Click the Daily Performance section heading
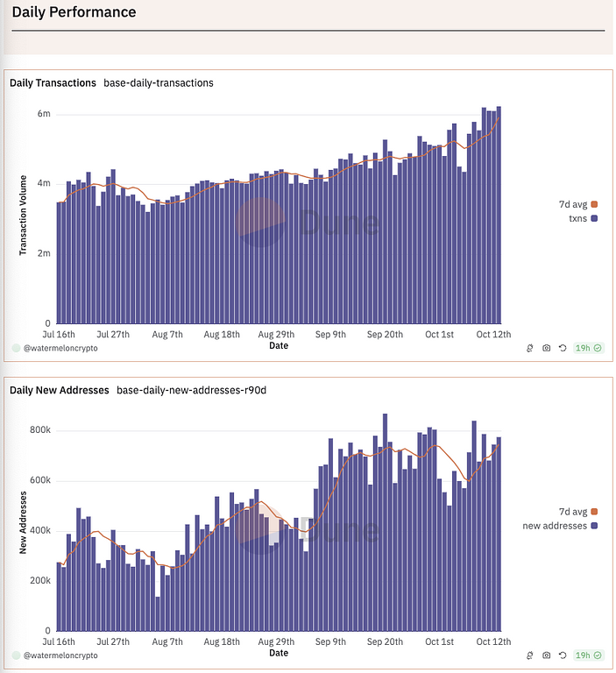This screenshot has height=673, width=616. tap(74, 12)
